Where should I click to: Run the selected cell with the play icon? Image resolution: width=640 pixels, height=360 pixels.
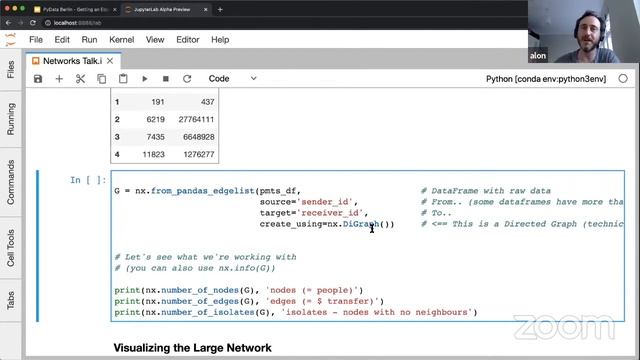click(x=144, y=79)
